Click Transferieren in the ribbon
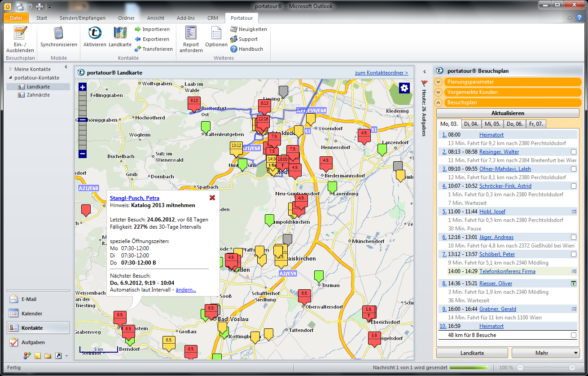Image resolution: width=588 pixels, height=376 pixels. tap(154, 49)
